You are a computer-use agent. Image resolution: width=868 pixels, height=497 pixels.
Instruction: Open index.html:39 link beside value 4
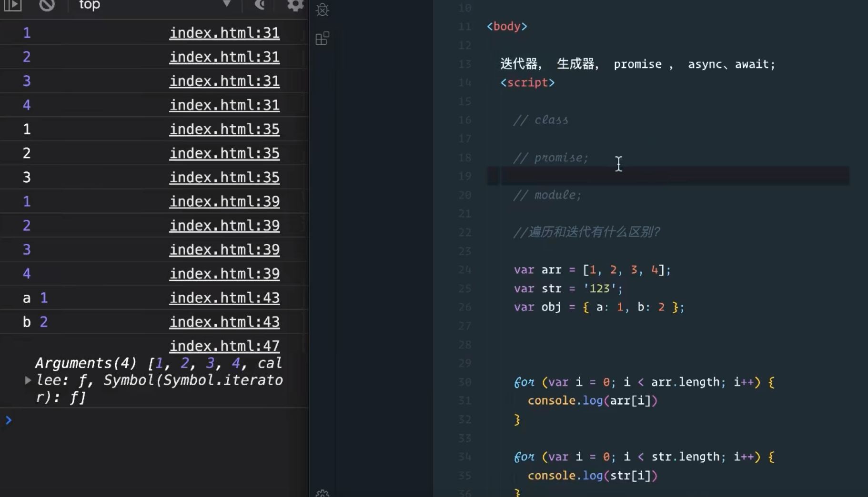pos(224,274)
